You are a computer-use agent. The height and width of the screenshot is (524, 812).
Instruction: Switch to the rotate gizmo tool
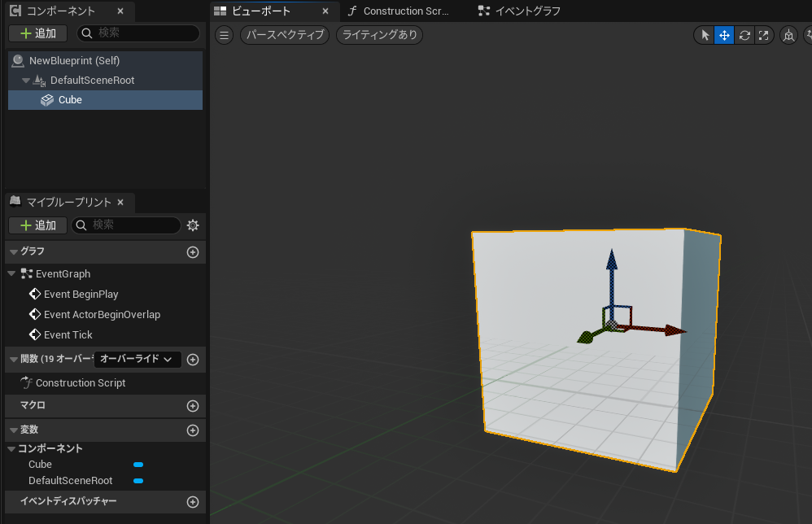pyautogui.click(x=744, y=35)
